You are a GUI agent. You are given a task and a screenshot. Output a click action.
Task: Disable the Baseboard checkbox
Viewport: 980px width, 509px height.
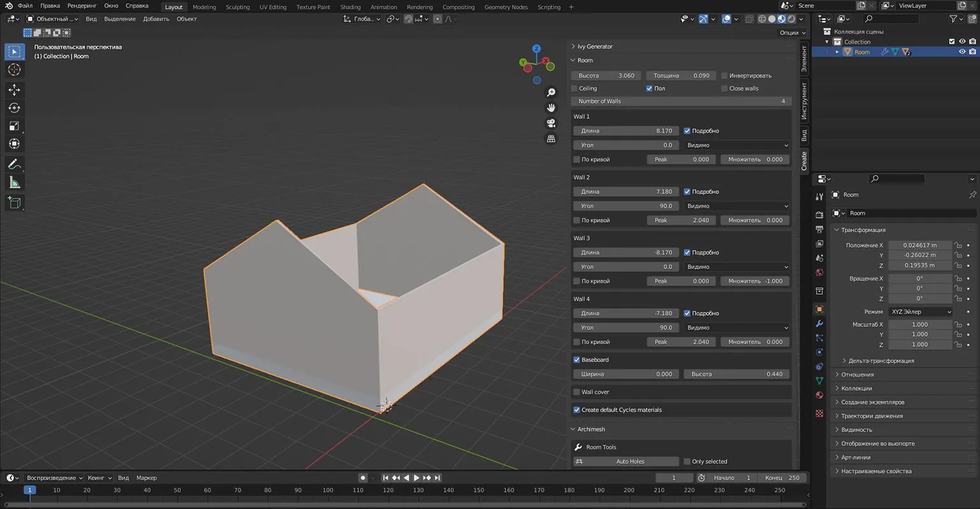pos(577,359)
